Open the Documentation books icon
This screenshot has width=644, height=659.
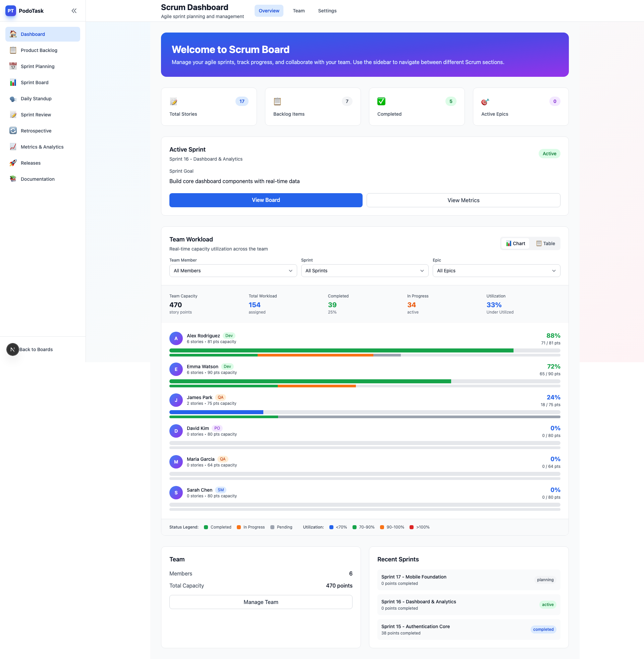coord(13,179)
